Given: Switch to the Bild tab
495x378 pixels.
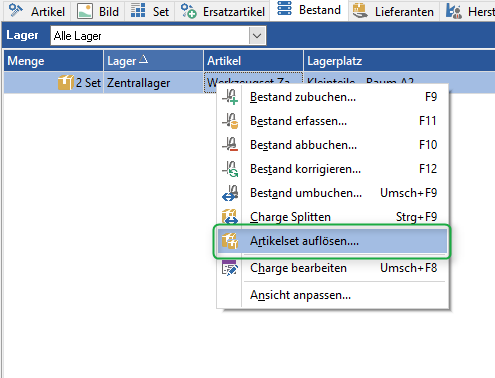Looking at the screenshot, I should pos(98,12).
